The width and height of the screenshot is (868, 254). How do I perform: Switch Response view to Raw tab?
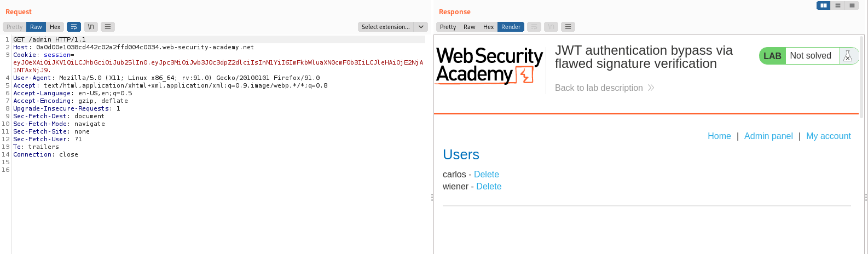tap(469, 27)
